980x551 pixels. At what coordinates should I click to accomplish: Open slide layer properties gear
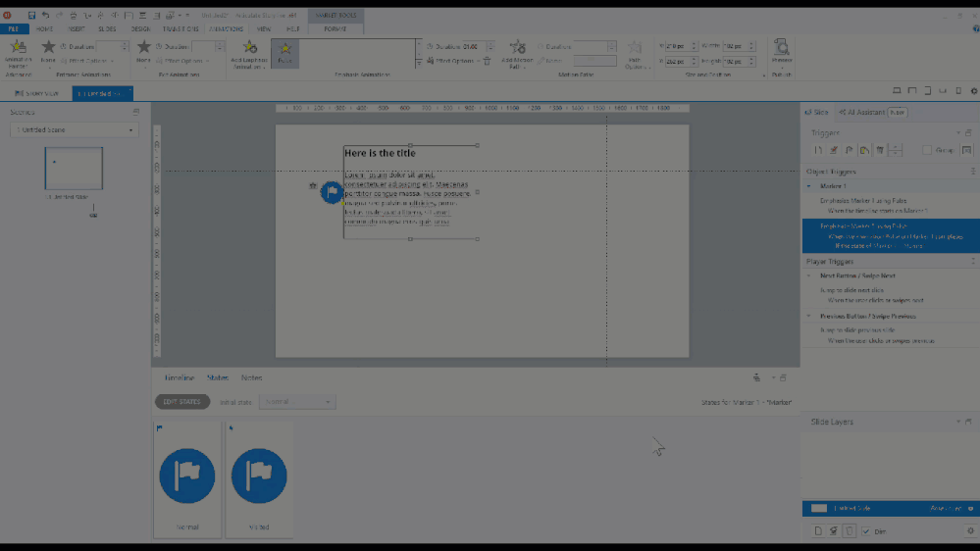(970, 531)
